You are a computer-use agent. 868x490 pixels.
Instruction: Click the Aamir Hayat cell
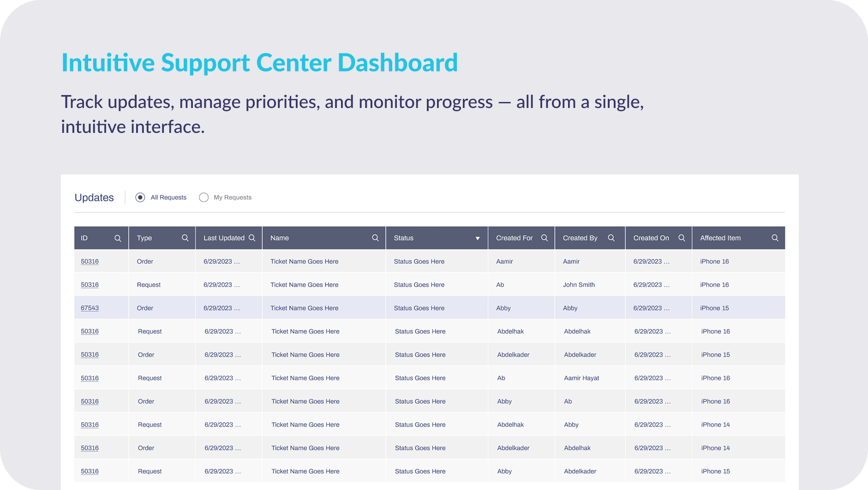click(581, 378)
